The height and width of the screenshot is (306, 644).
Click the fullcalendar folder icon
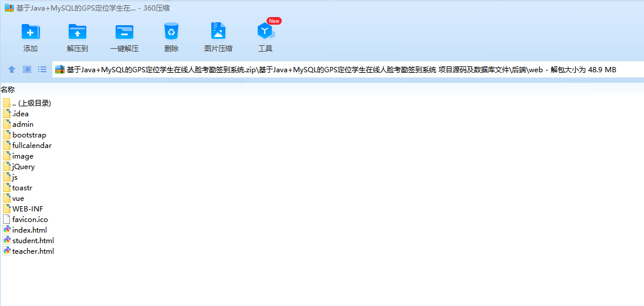6,146
